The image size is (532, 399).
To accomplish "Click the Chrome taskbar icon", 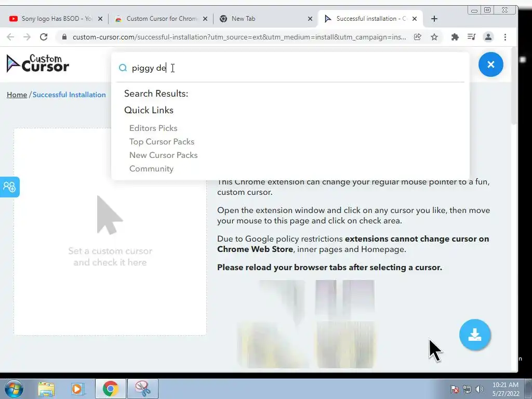I will click(111, 389).
